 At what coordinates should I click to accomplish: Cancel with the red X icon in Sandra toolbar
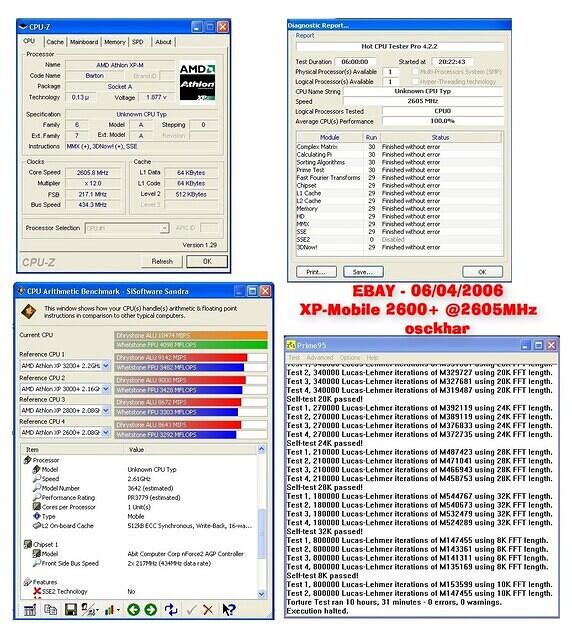click(208, 610)
